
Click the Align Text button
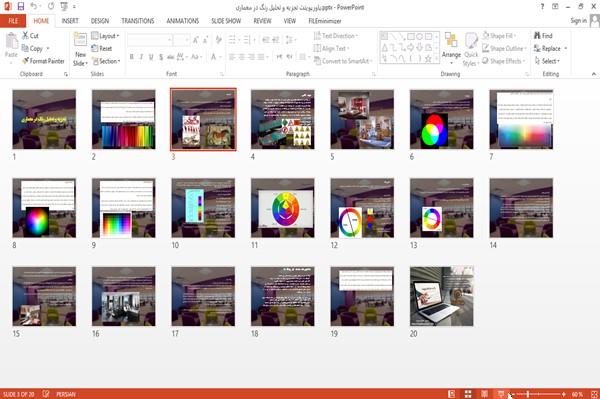pos(332,49)
